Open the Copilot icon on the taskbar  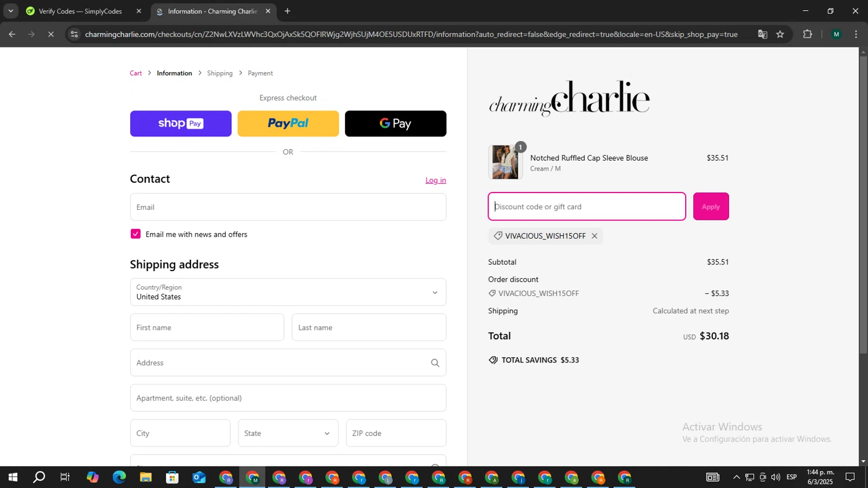(x=93, y=478)
